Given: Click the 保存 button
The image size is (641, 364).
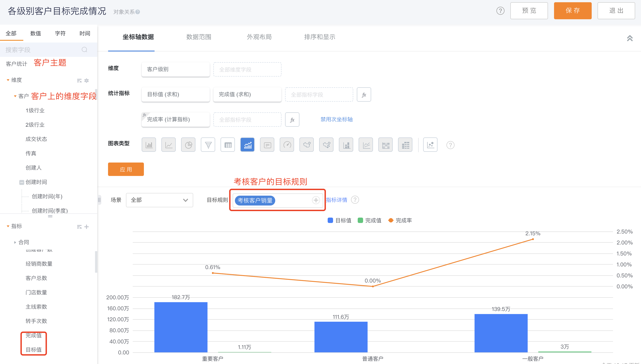Looking at the screenshot, I should pos(573,11).
